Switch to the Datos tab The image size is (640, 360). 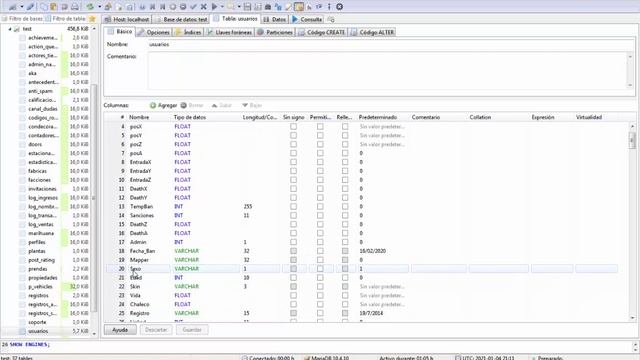coord(275,20)
